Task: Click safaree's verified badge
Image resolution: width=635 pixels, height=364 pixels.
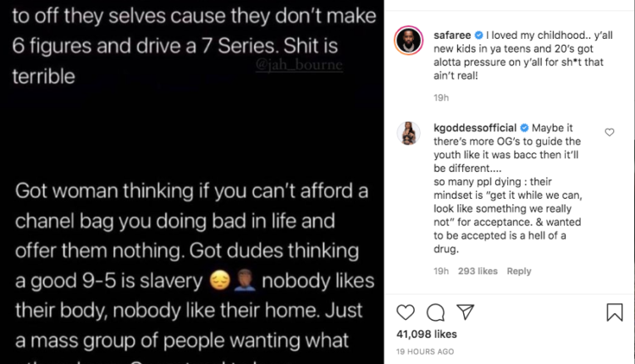Action: coord(478,36)
